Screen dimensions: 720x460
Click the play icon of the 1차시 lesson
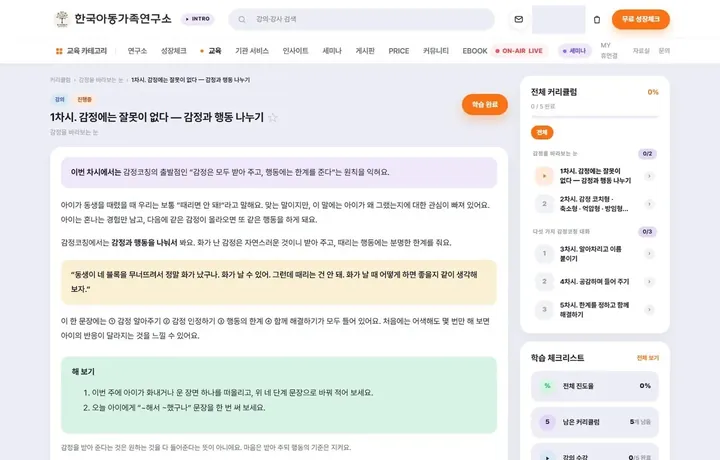(544, 176)
